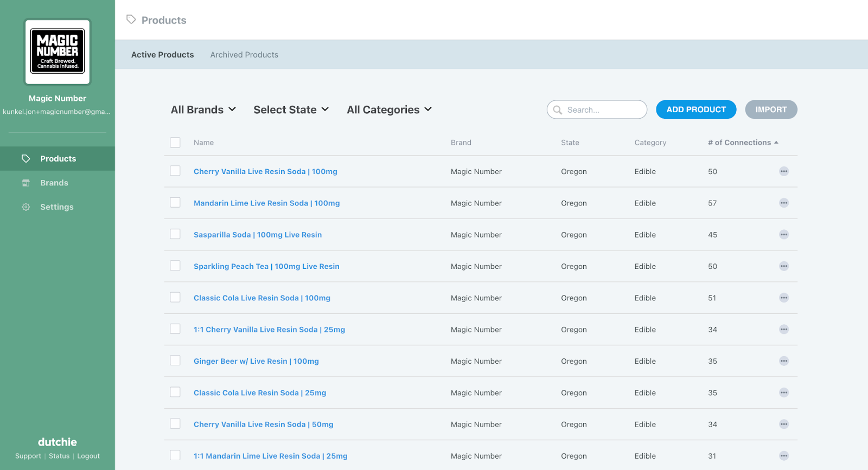Open more options for Sparkling Peach Tea row
Screen dimensions: 868x470
(x=784, y=266)
